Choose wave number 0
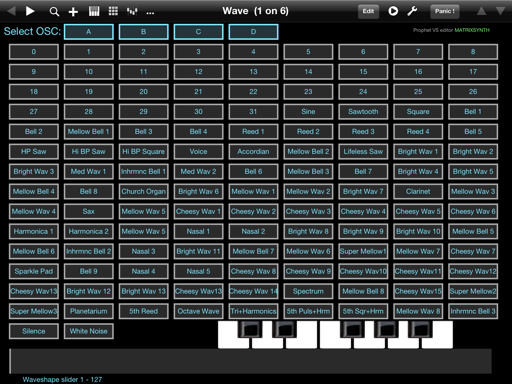 34,52
